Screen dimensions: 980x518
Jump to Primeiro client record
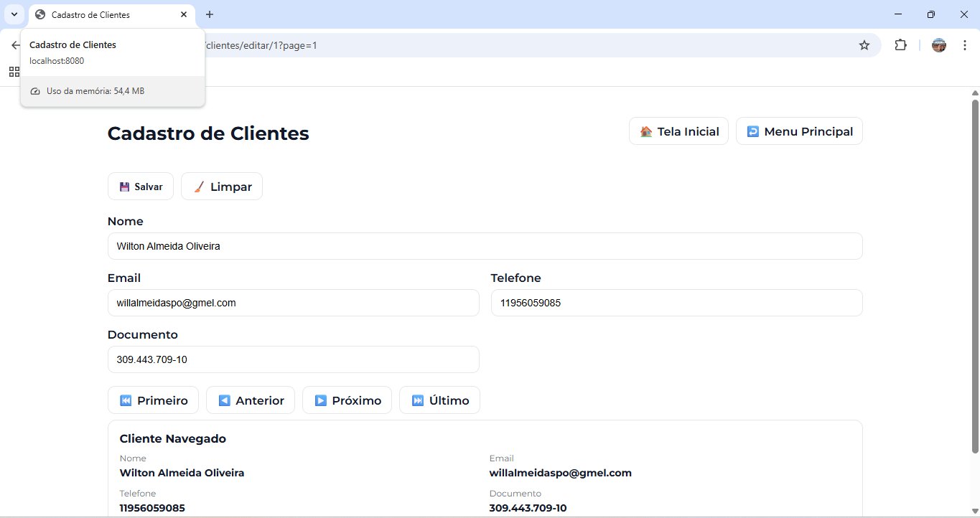tap(154, 400)
